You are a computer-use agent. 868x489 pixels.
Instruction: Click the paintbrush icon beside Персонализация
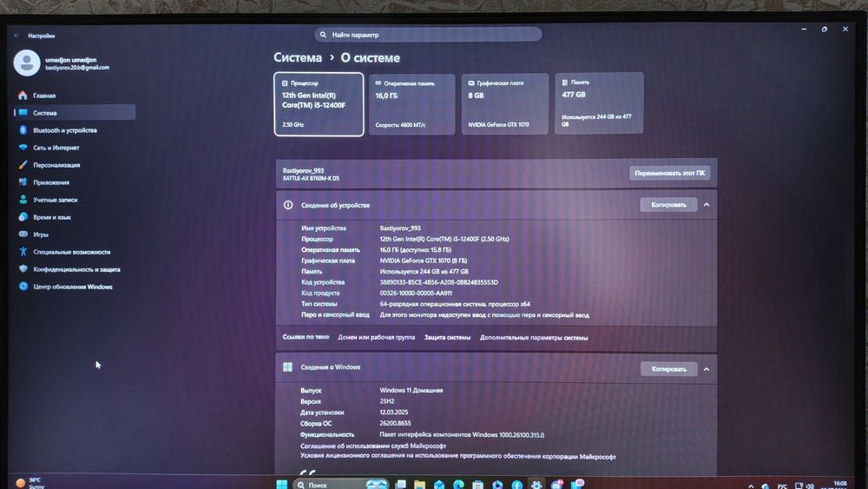click(x=23, y=164)
